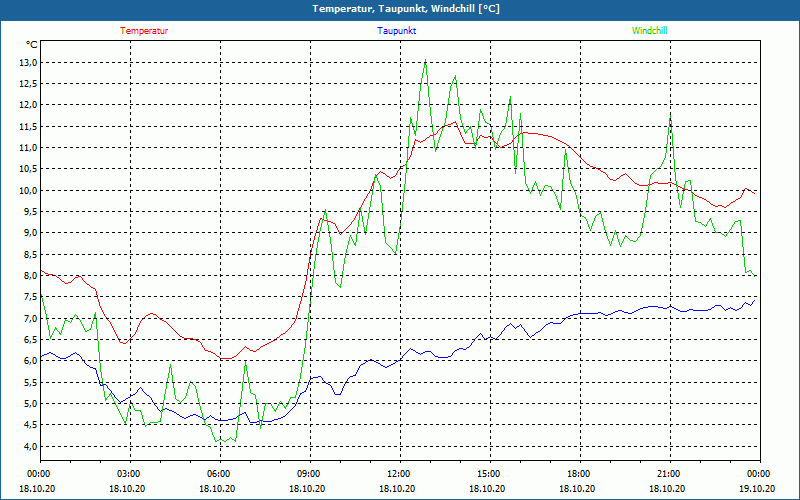Click the 11,5 y-axis value

28,127
